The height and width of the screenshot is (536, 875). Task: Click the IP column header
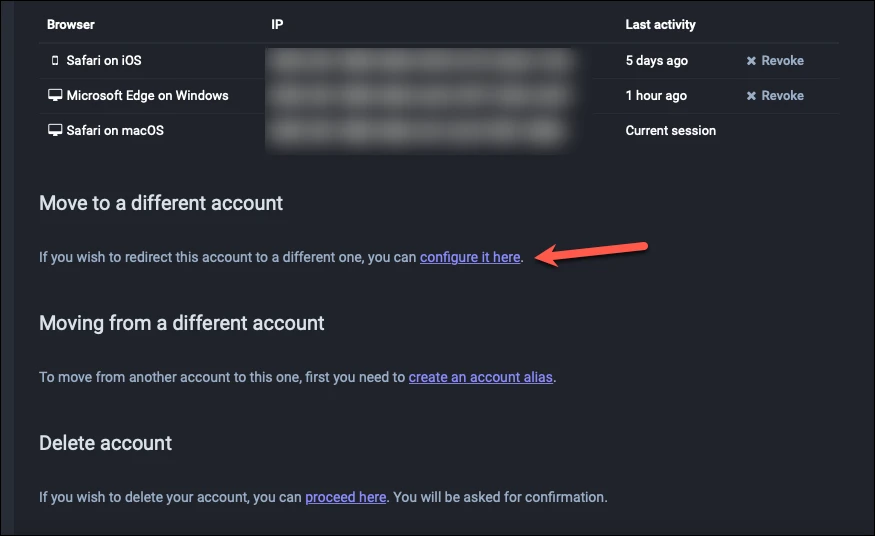[x=277, y=25]
